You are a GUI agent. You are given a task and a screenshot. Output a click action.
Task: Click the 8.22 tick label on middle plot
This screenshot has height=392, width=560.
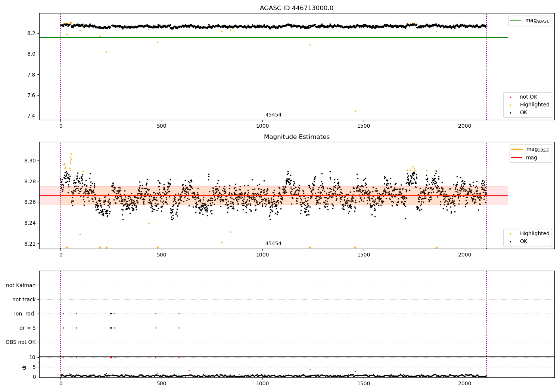pyautogui.click(x=29, y=244)
